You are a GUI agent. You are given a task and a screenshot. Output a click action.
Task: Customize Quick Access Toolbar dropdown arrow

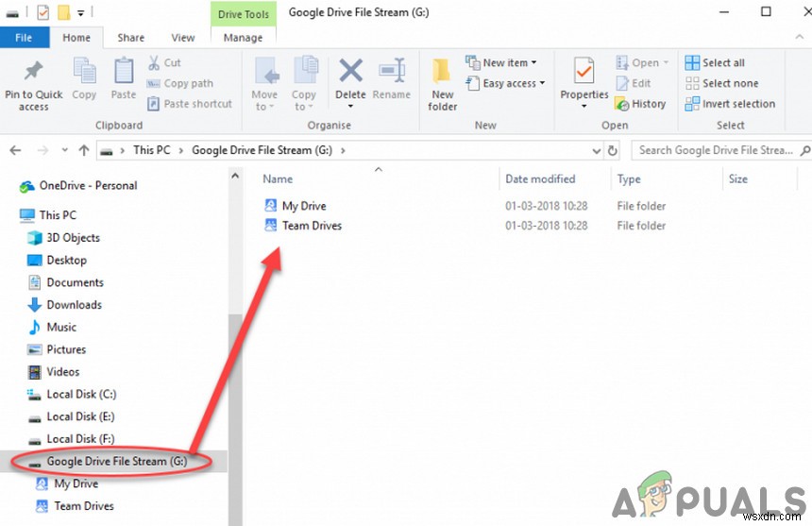[x=81, y=13]
